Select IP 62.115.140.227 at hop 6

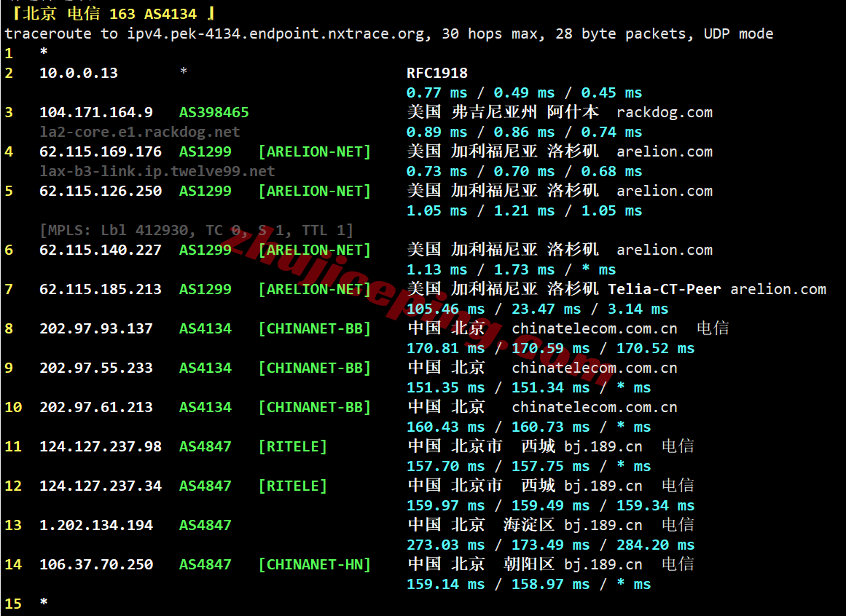101,250
